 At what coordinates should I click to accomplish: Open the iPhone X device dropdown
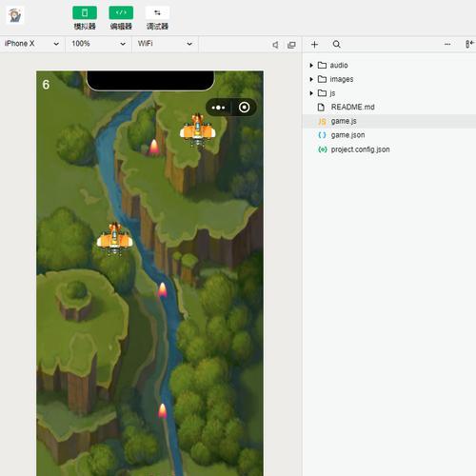32,44
